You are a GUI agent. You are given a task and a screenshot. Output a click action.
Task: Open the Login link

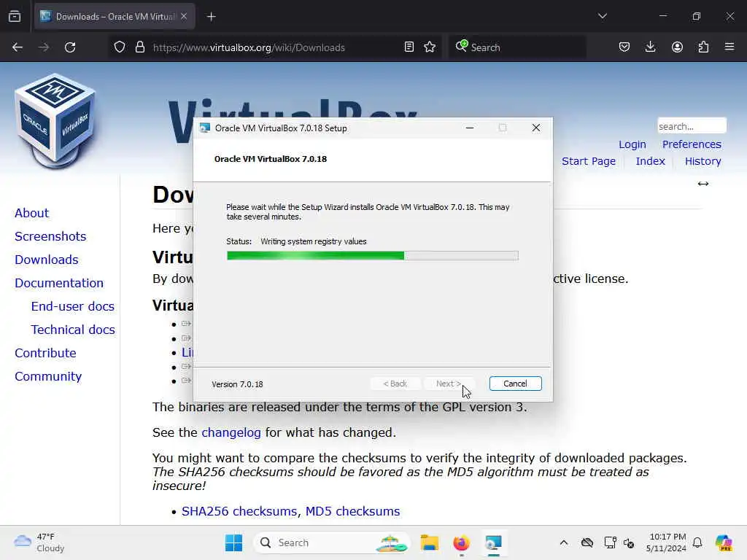632,144
